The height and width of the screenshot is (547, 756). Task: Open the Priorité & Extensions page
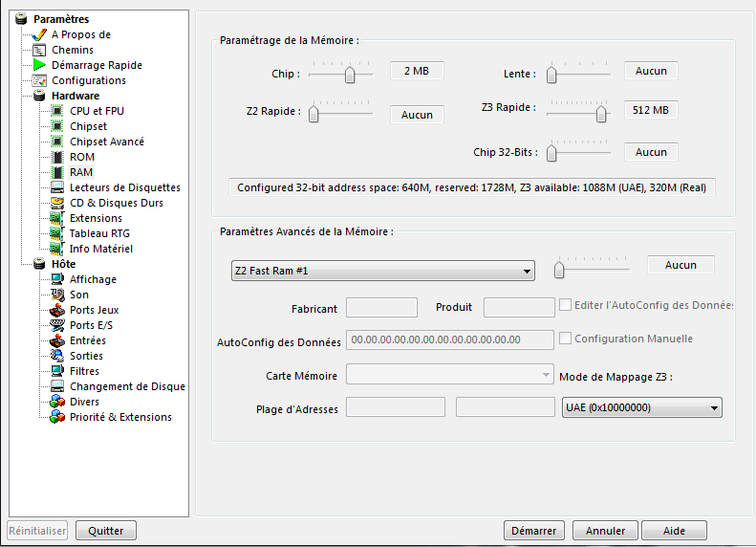tap(120, 417)
